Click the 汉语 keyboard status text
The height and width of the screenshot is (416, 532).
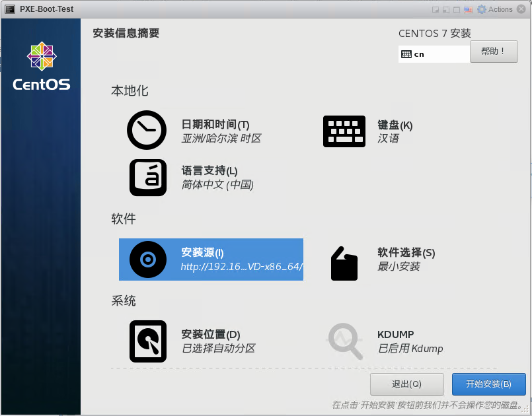pyautogui.click(x=388, y=138)
